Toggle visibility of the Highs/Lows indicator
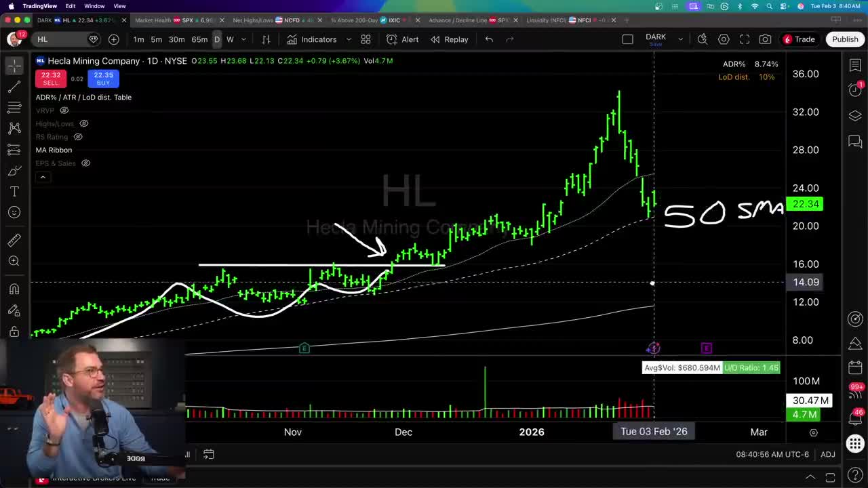Screen dimensions: 868x488 tap(84, 123)
